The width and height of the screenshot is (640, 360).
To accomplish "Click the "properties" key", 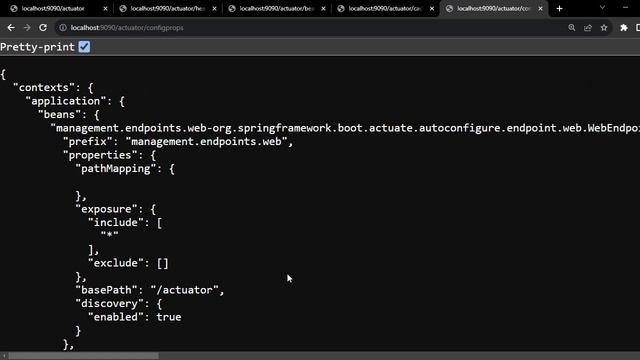I will pos(100,155).
